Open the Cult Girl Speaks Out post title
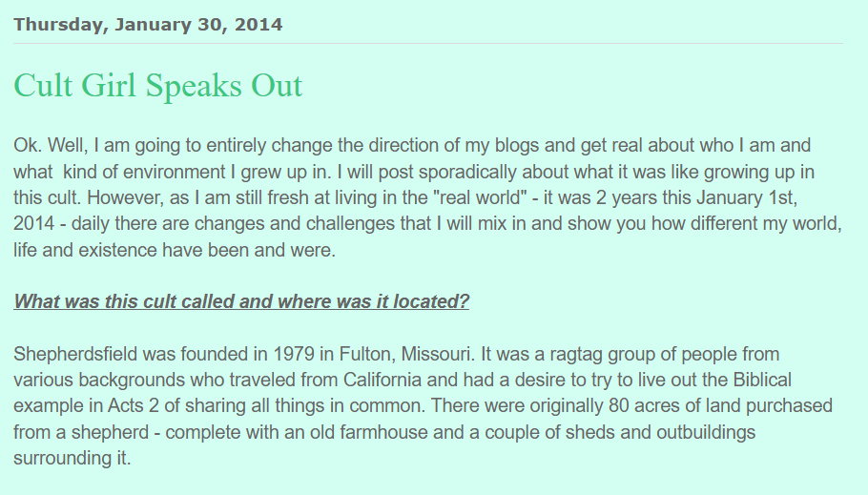Viewport: 868px width, 495px height. (157, 86)
